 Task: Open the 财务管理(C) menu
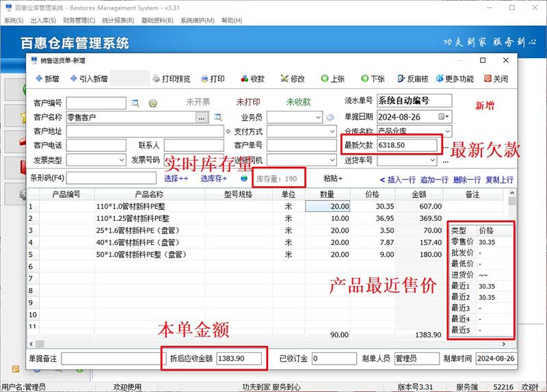[x=79, y=21]
